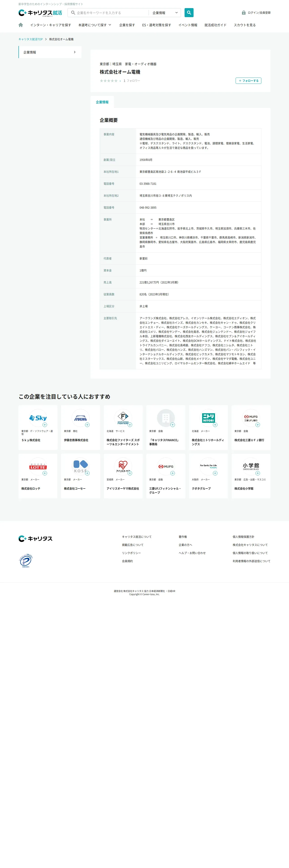Open 利用者情報の外部送信について footer link
Image resolution: width=289 pixels, height=868 pixels.
click(251, 561)
